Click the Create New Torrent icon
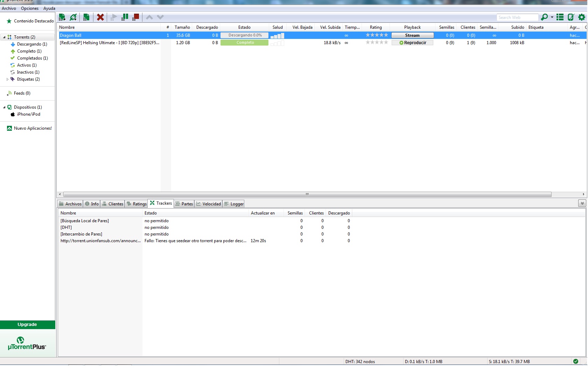The width and height of the screenshot is (588, 368). point(86,17)
